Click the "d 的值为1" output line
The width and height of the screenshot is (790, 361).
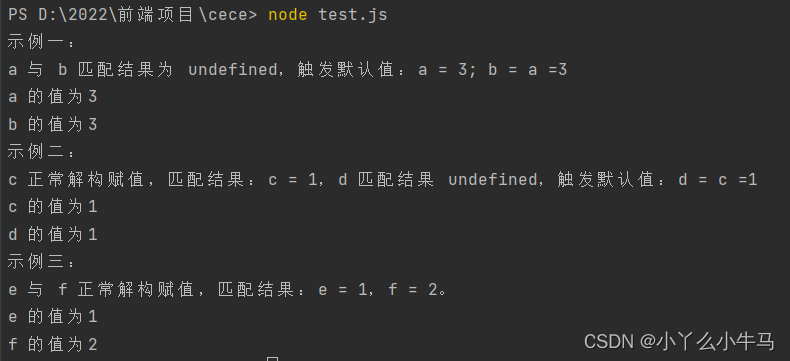point(53,234)
